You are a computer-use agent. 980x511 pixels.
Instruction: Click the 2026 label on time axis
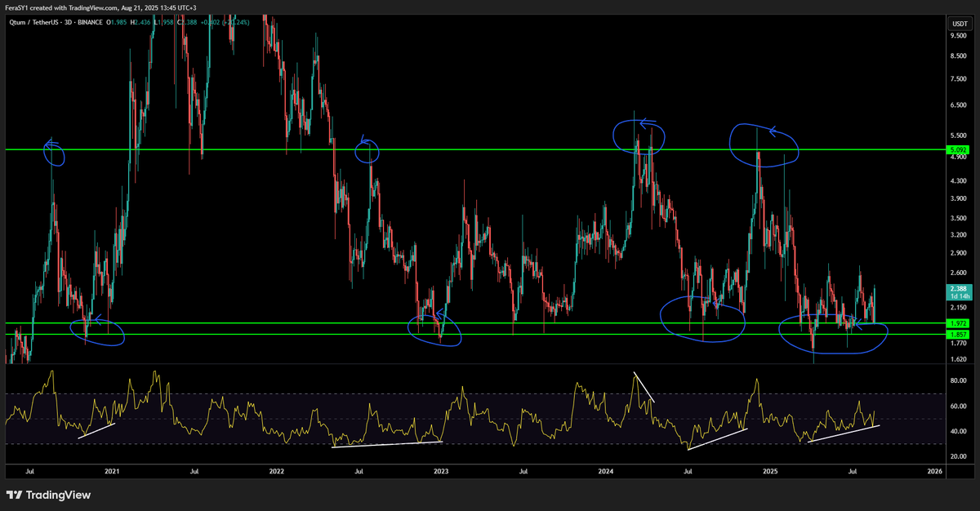click(935, 471)
